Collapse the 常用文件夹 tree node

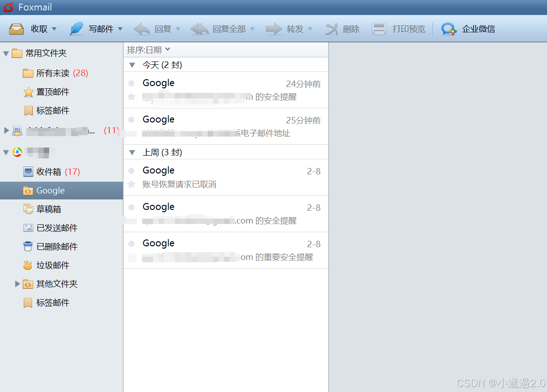click(x=6, y=54)
